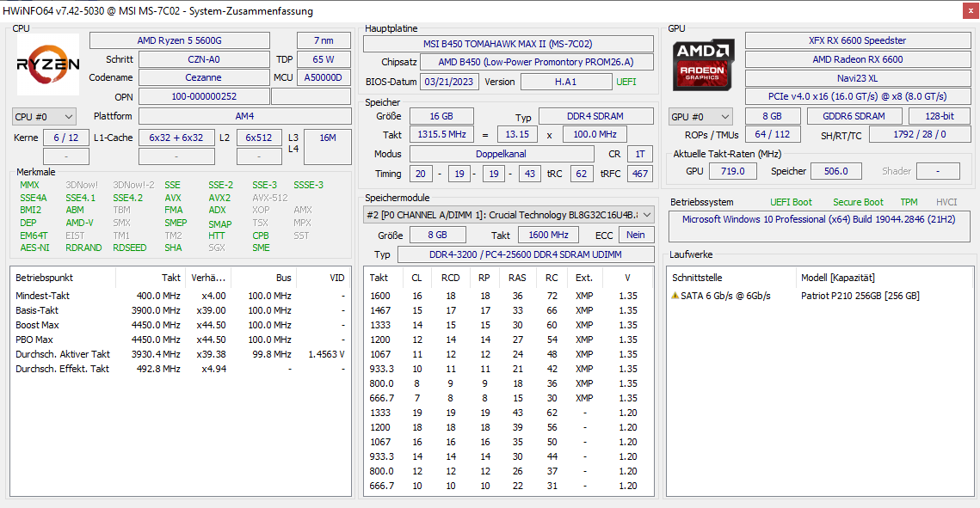980x508 pixels.
Task: Click the GPU clock 719.0 field
Action: pyautogui.click(x=732, y=171)
